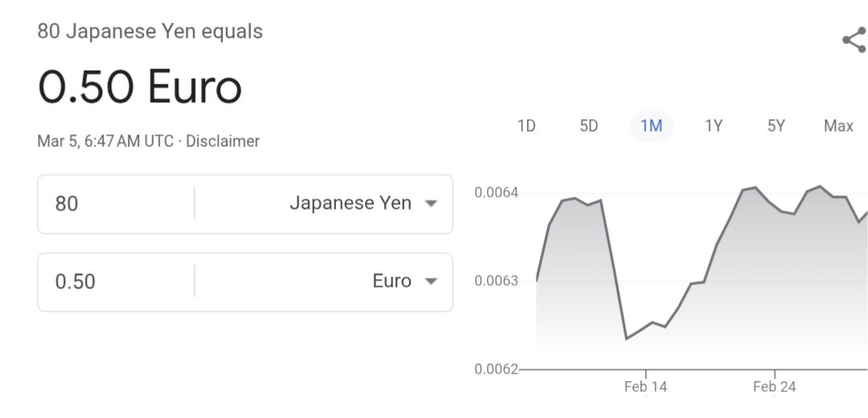Click the 80 amount input field

pos(116,203)
